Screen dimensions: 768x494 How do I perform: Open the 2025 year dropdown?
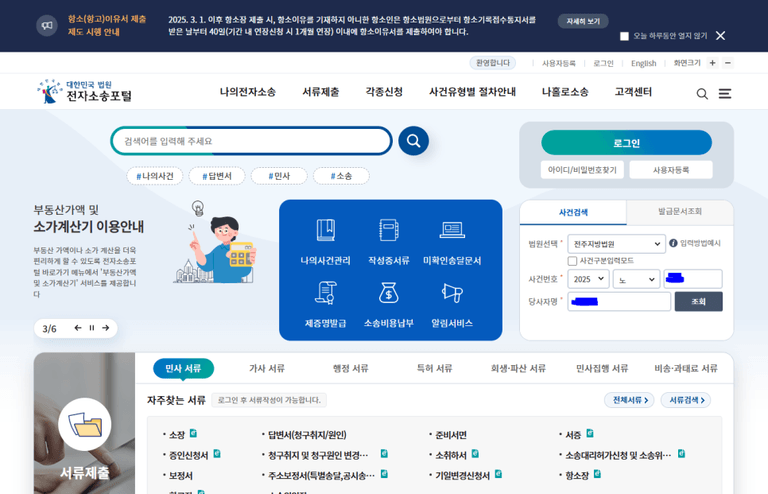pos(588,280)
